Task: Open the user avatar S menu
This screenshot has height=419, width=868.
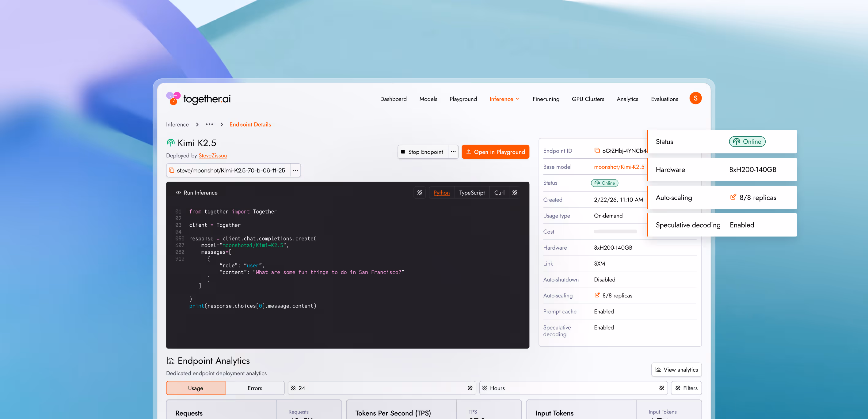Action: coord(695,98)
